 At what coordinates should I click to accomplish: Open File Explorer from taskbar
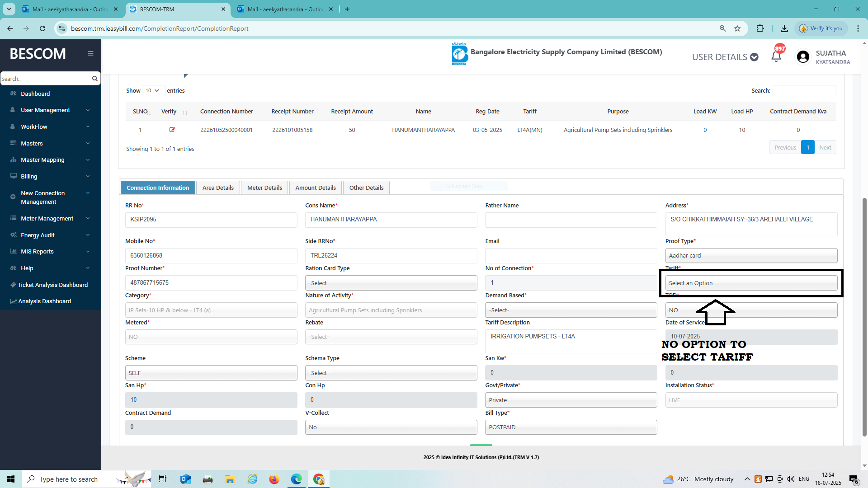[230, 479]
